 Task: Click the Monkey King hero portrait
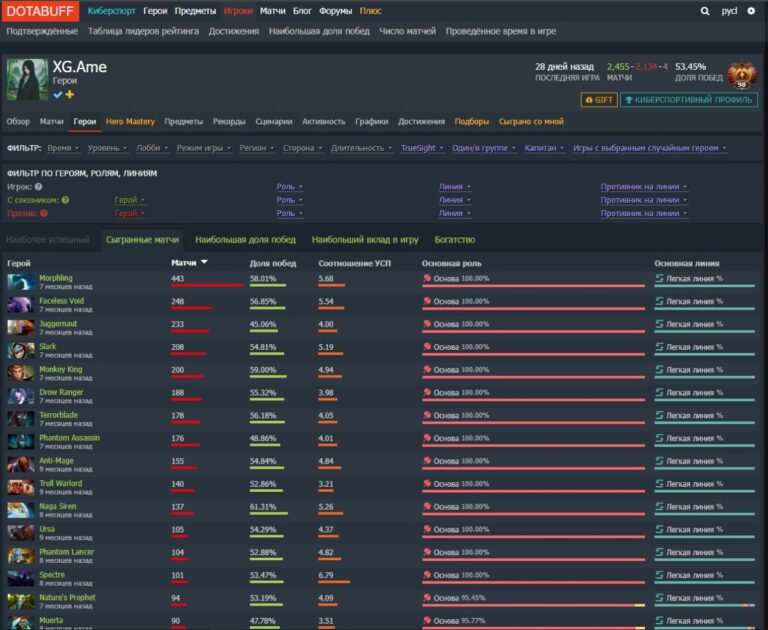tap(21, 373)
